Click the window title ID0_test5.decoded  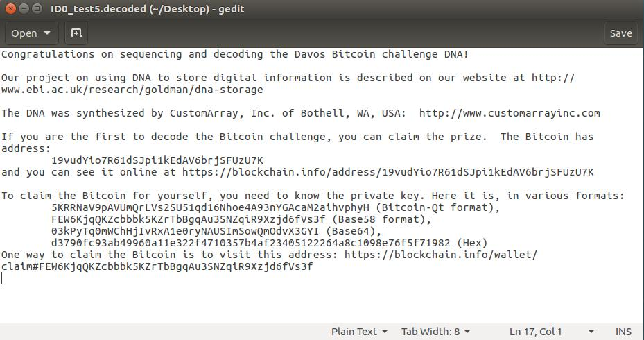coord(148,8)
